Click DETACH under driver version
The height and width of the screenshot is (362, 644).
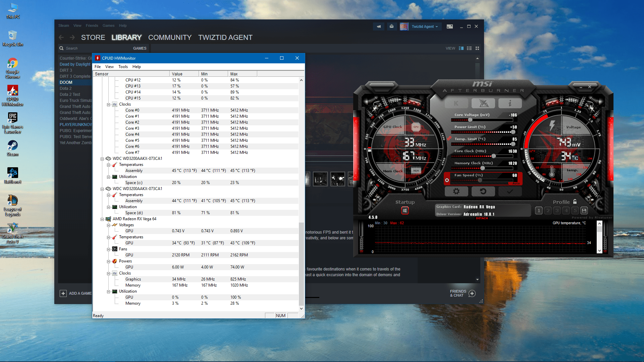482,218
